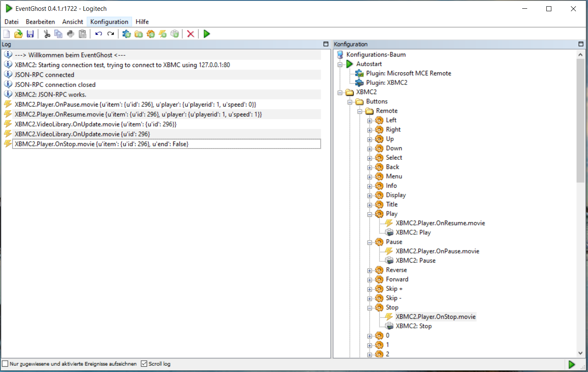
Task: Open the Datei menu
Action: (12, 22)
